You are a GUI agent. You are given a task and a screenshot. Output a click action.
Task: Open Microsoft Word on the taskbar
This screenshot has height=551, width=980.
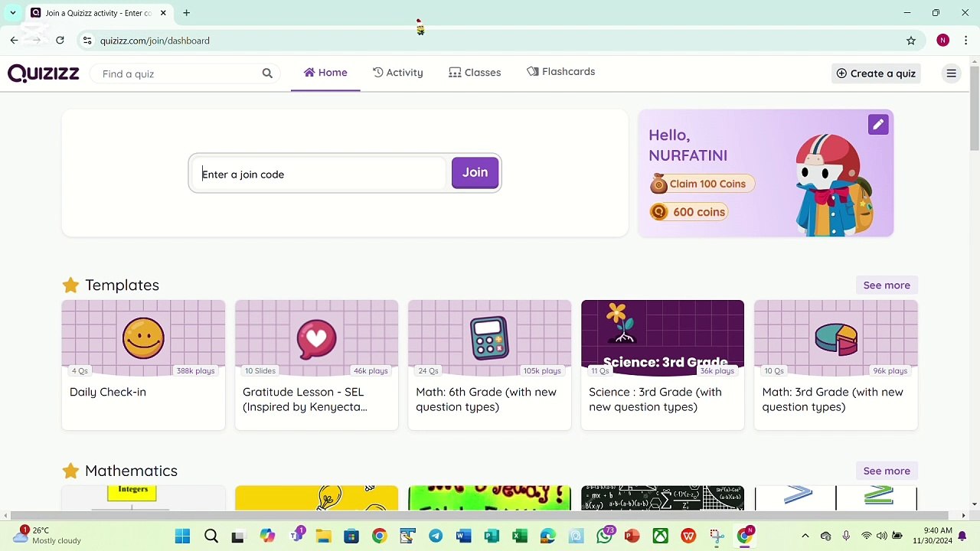click(464, 536)
